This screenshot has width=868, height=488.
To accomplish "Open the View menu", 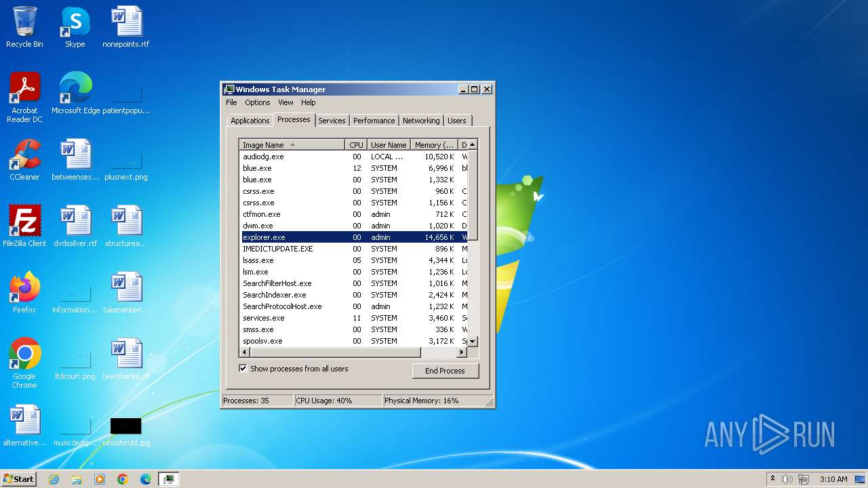I will pyautogui.click(x=285, y=102).
